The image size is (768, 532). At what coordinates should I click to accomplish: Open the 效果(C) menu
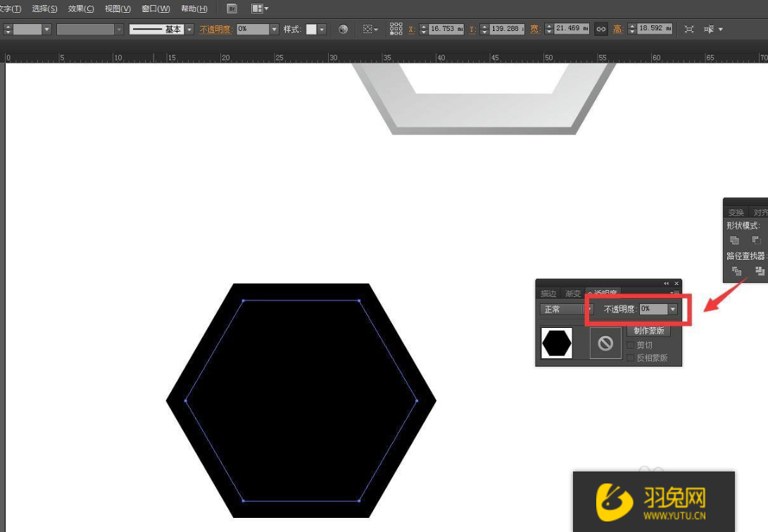81,9
